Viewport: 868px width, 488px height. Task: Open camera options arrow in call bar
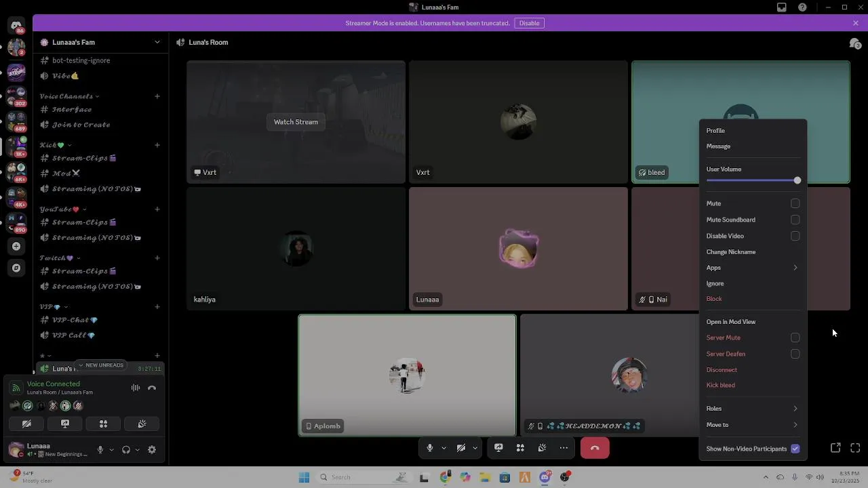[475, 448]
